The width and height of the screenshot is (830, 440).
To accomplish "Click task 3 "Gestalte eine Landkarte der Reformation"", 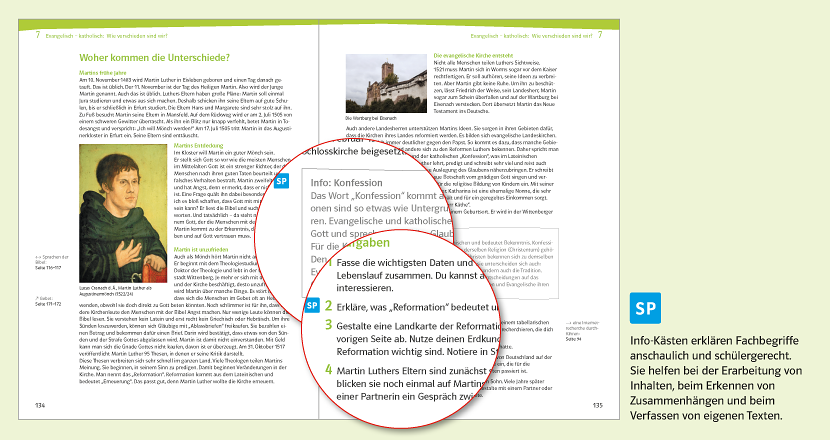I will click(418, 326).
